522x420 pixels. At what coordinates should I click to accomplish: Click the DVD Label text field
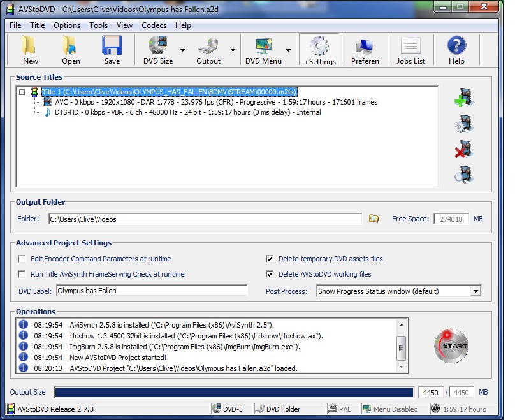(152, 291)
